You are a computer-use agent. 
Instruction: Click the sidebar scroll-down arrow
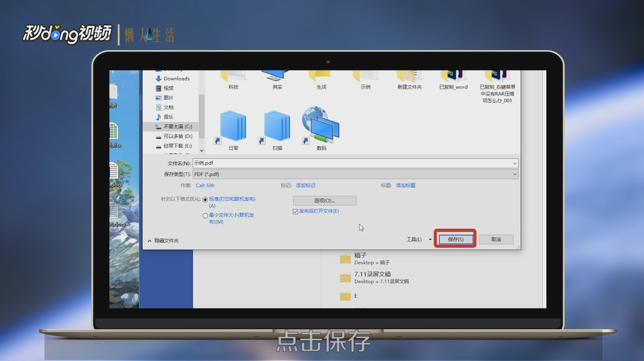click(202, 151)
